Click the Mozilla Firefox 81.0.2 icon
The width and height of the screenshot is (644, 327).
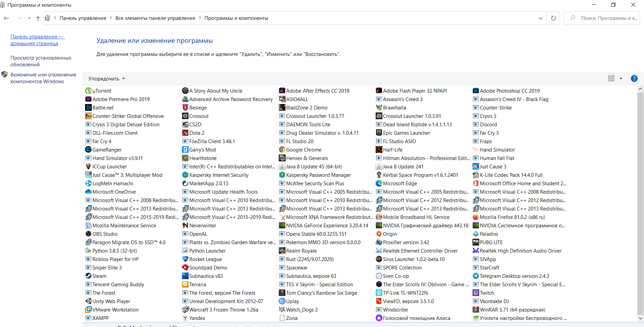click(476, 217)
